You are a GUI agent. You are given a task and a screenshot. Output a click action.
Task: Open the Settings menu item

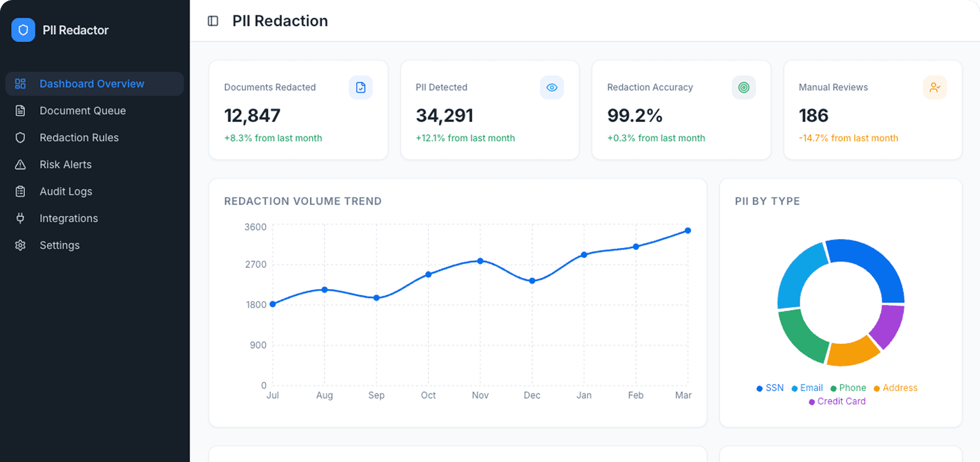click(x=95, y=245)
